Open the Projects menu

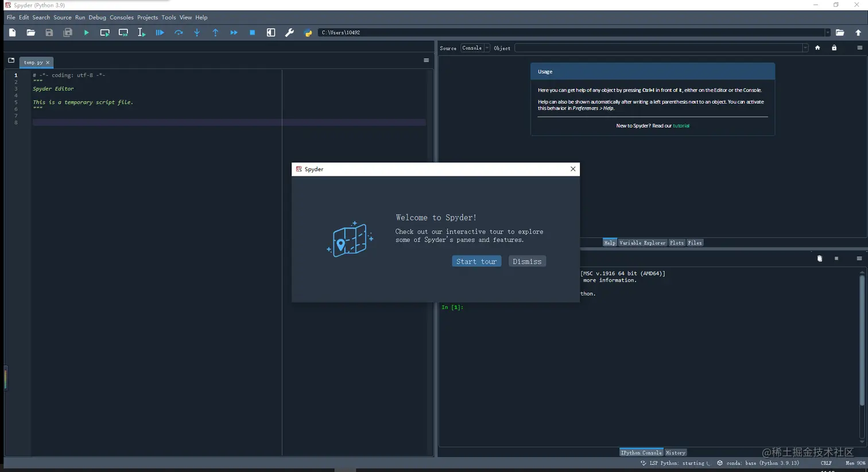point(148,18)
